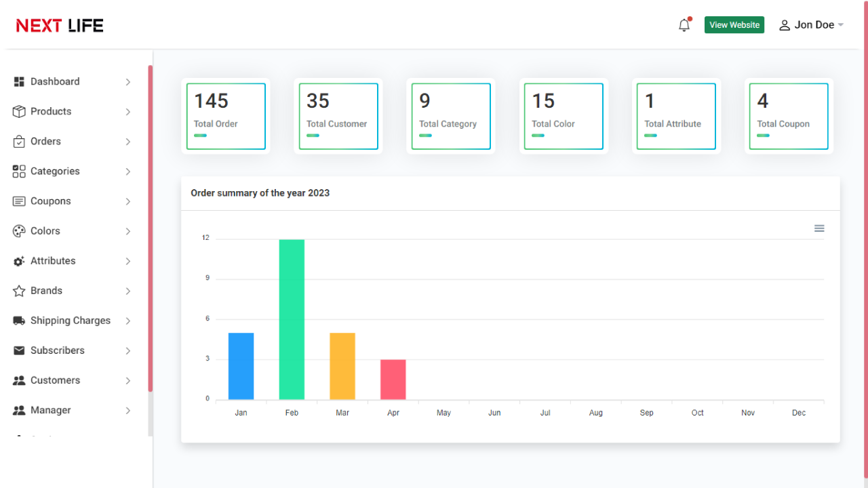This screenshot has height=488, width=868.
Task: Open notifications with the bell icon
Action: coord(684,25)
